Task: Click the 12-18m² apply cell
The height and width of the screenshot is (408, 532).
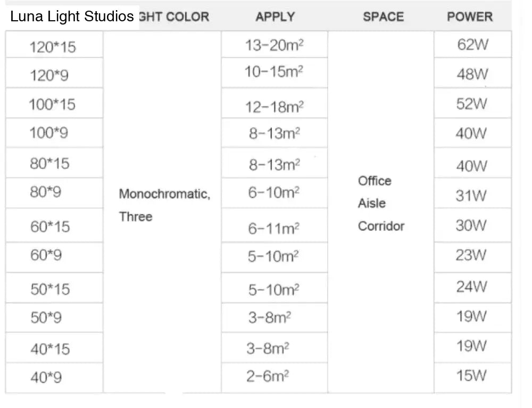Action: (x=275, y=103)
